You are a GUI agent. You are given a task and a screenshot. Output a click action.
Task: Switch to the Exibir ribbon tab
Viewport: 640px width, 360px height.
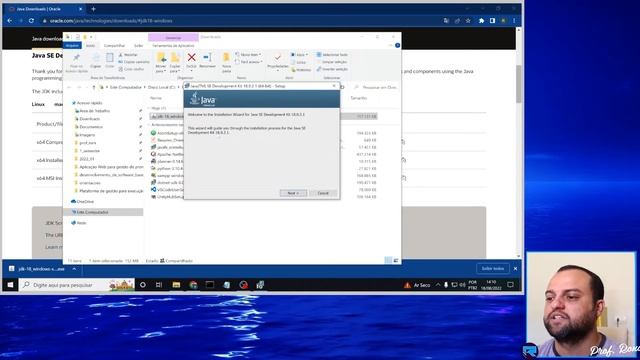(x=139, y=45)
